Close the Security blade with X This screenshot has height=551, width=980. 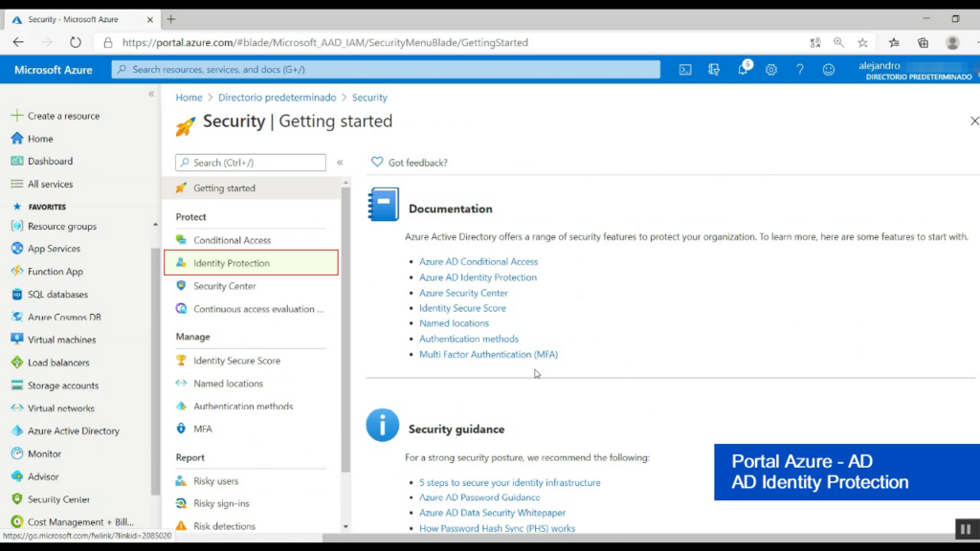coord(973,121)
